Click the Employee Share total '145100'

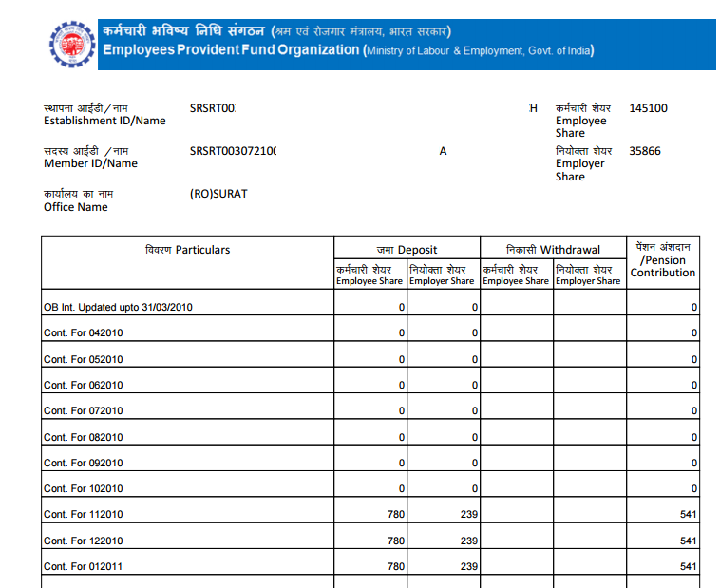coord(648,108)
